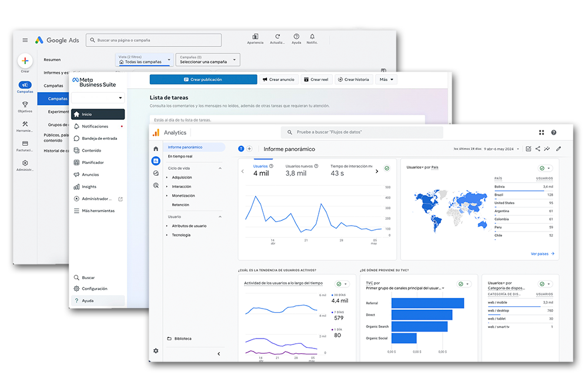Image resolution: width=588 pixels, height=382 pixels.
Task: Select Inicio in Meta Business Suite sidebar
Action: (x=98, y=114)
